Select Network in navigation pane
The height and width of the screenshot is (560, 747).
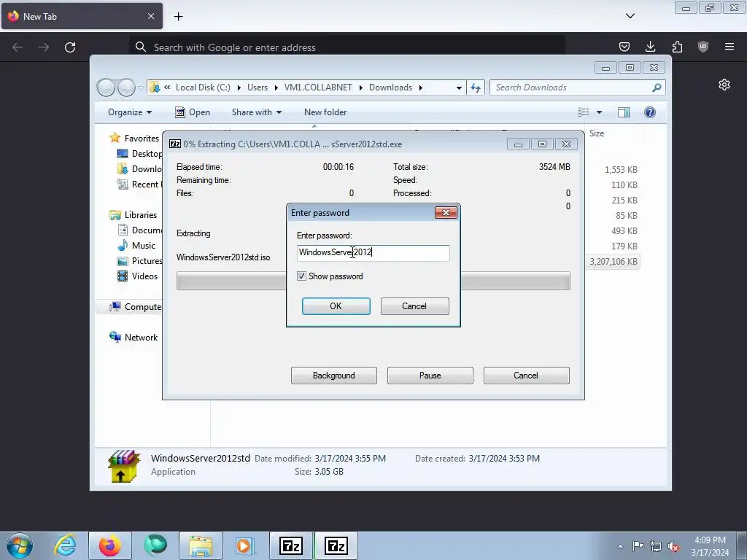point(141,337)
